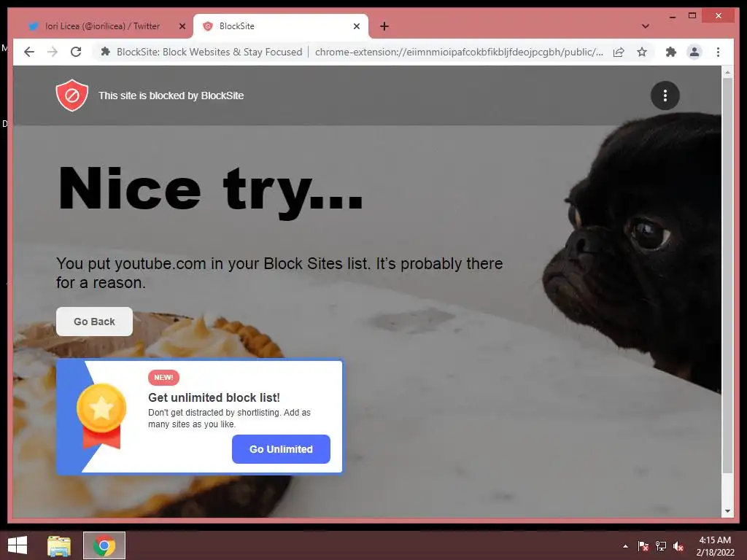Click the Go Back button
Viewport: 747px width, 560px height.
tap(94, 322)
